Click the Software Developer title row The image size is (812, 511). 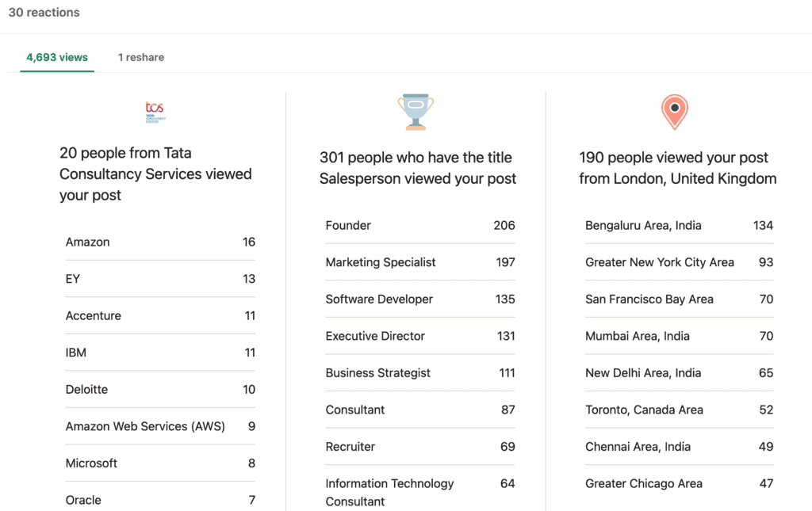pos(419,299)
